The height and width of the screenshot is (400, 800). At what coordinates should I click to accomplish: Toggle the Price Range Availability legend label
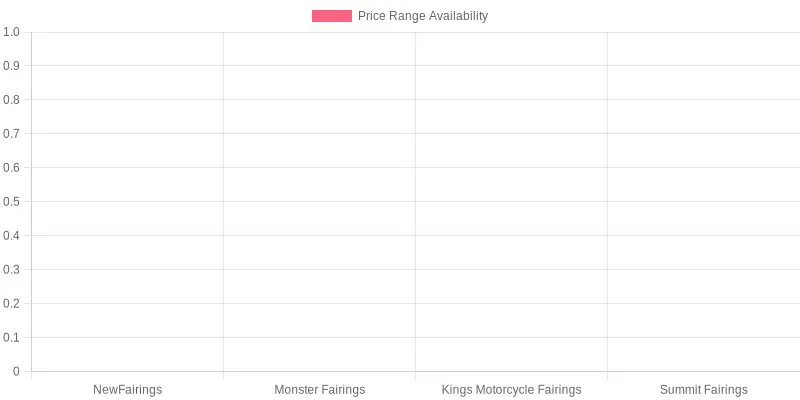pyautogui.click(x=423, y=16)
